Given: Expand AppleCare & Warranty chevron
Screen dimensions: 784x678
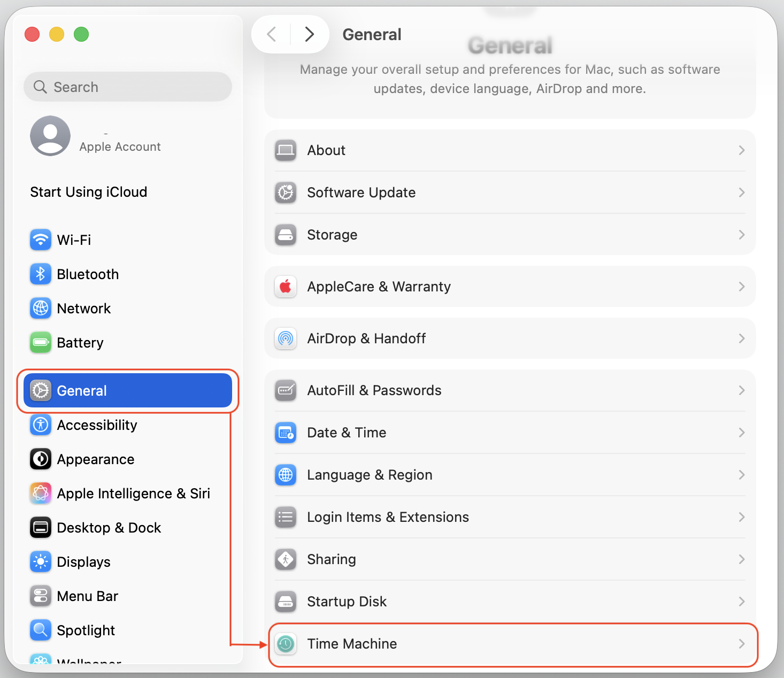Looking at the screenshot, I should coord(742,287).
